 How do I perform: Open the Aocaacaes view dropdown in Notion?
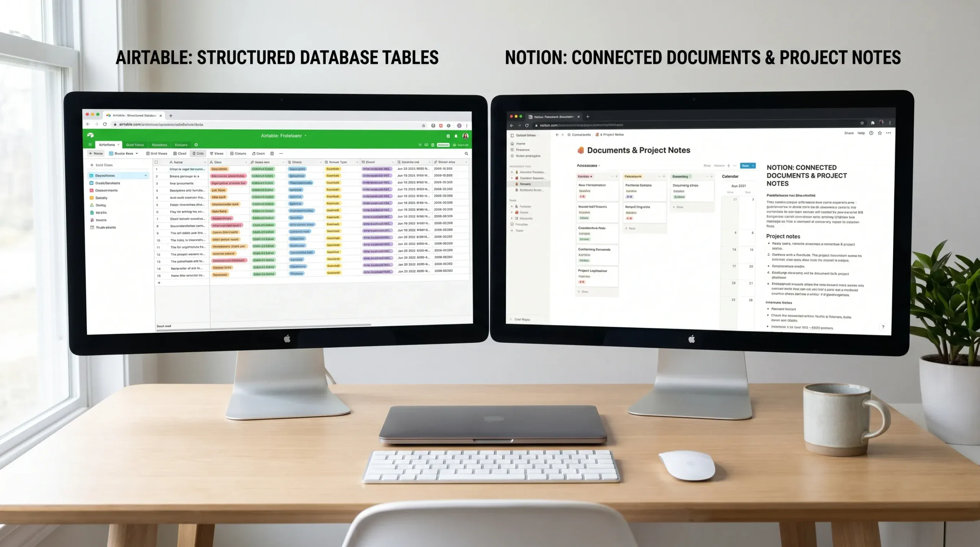click(x=588, y=166)
